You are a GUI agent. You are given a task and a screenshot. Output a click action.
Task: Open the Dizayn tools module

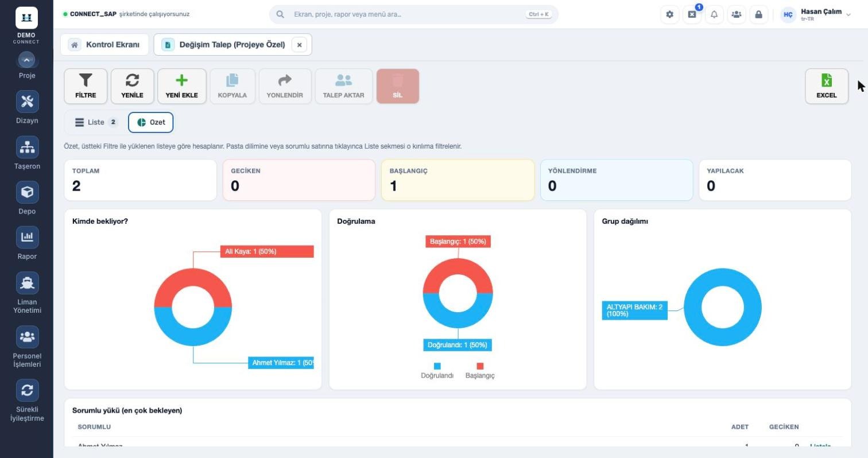click(x=27, y=107)
